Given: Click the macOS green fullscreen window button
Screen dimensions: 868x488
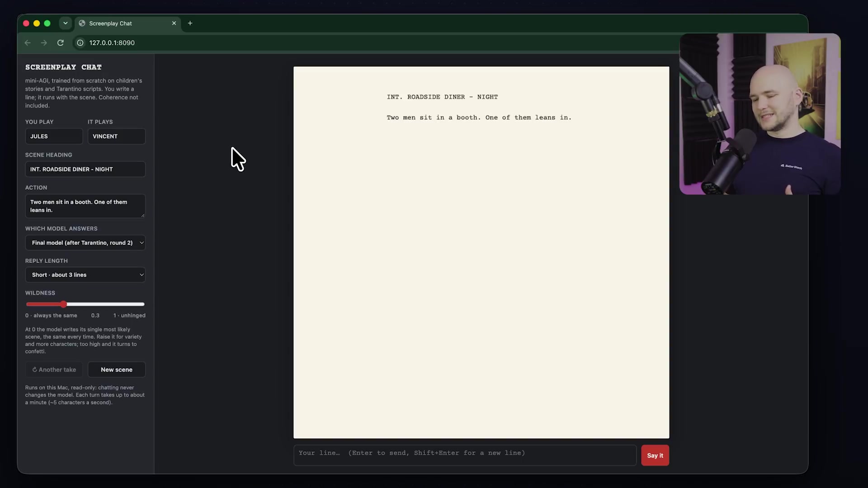Looking at the screenshot, I should (47, 23).
